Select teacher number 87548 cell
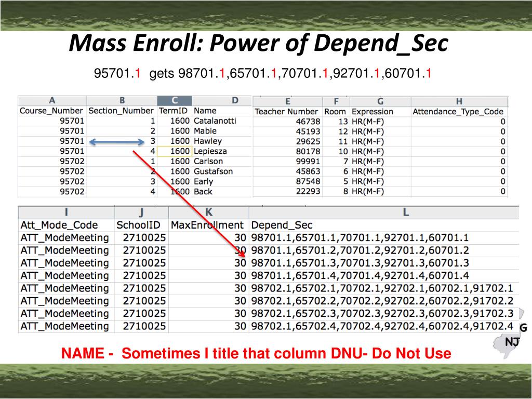 287,182
